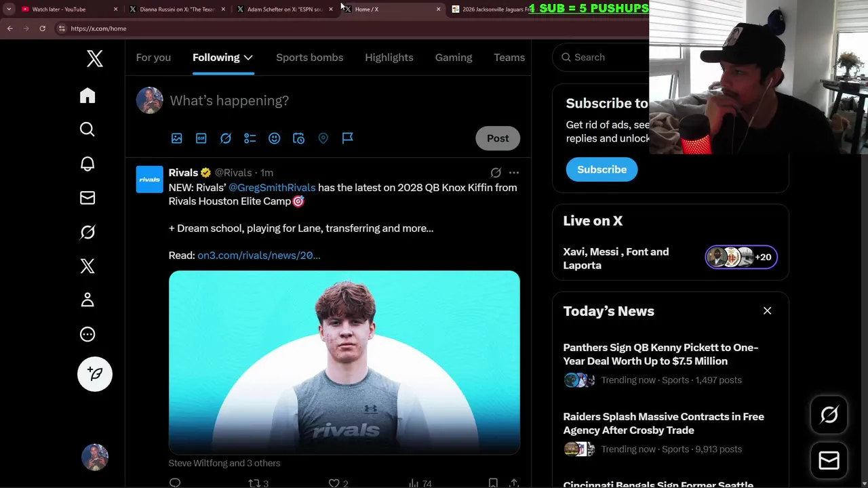The height and width of the screenshot is (488, 868).
Task: Select the Sports bombs tab
Action: click(309, 58)
